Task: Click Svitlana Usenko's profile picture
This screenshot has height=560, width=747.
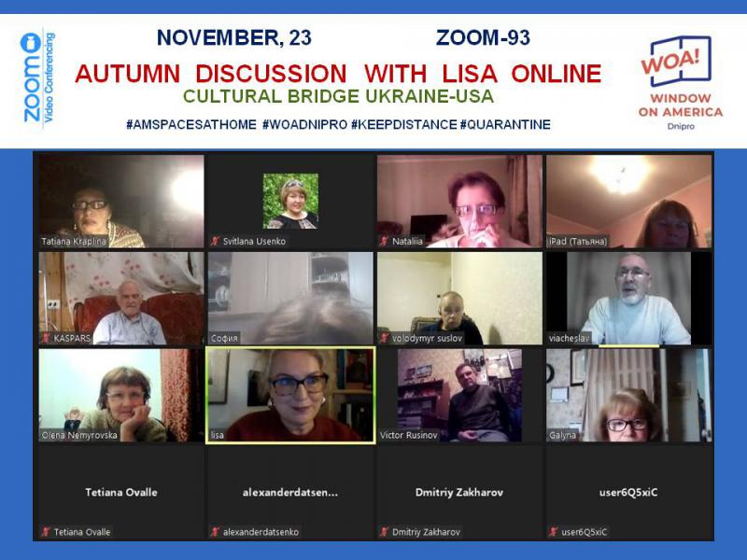Action: tap(290, 201)
